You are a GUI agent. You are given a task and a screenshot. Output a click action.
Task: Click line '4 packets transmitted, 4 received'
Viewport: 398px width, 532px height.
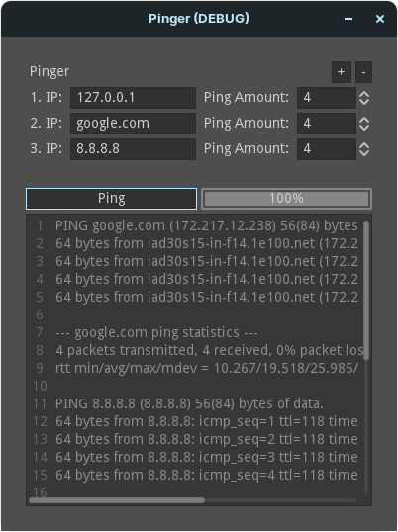[209, 350]
